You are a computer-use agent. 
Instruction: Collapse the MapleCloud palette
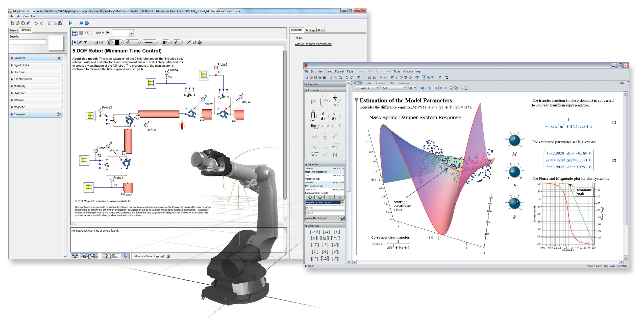306,165
